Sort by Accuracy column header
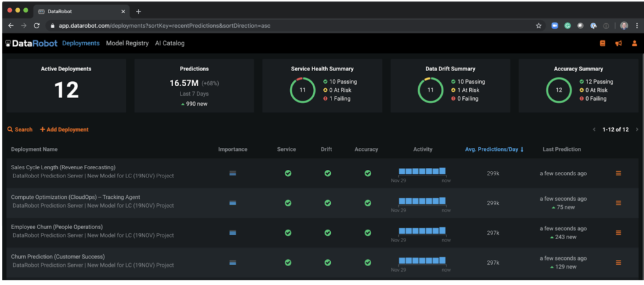 pos(367,150)
